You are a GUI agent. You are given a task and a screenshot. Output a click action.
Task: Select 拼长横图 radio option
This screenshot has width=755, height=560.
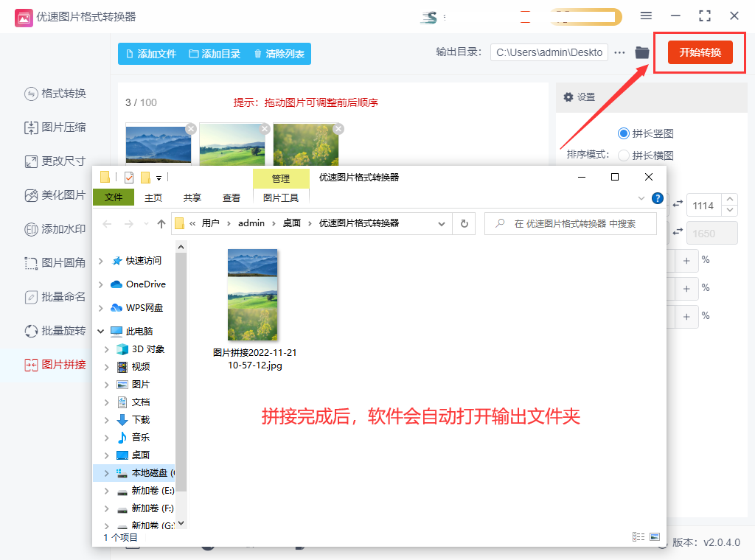[x=645, y=155]
